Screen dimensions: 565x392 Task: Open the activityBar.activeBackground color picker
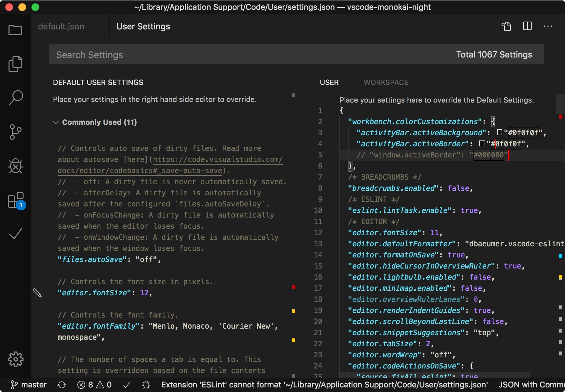coord(499,133)
